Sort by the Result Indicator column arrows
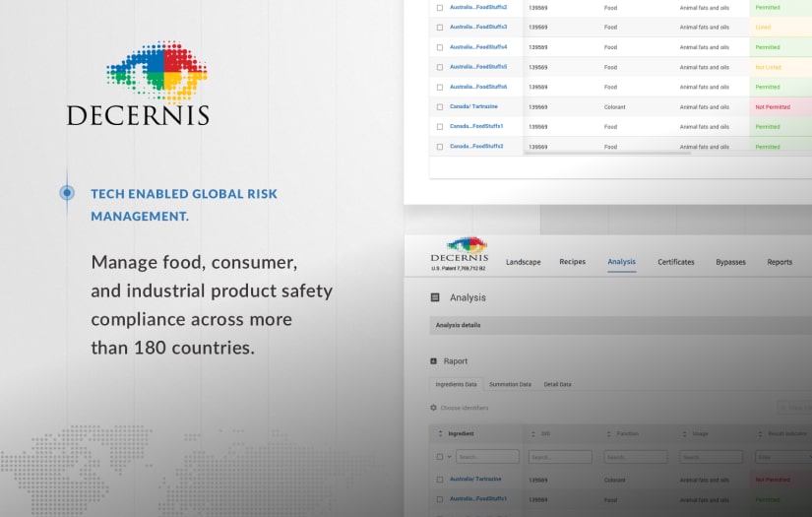Viewport: 812px width, 517px height. click(760, 433)
